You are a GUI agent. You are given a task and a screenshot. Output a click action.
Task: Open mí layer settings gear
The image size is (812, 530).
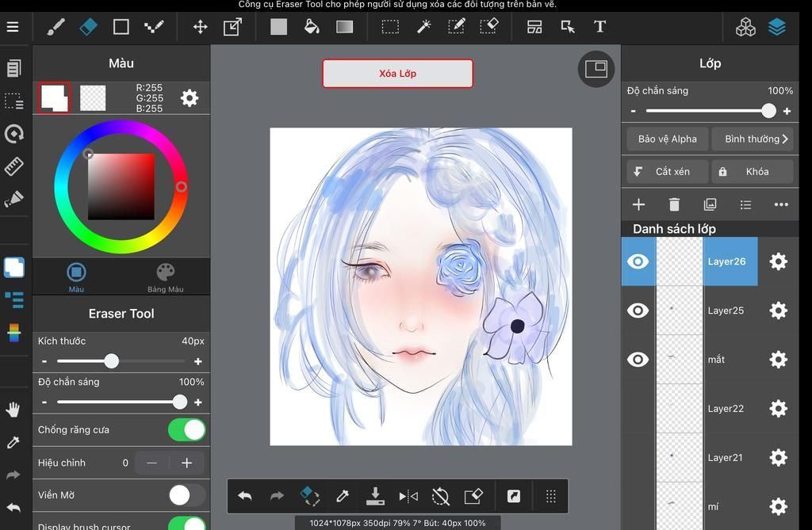pyautogui.click(x=779, y=506)
